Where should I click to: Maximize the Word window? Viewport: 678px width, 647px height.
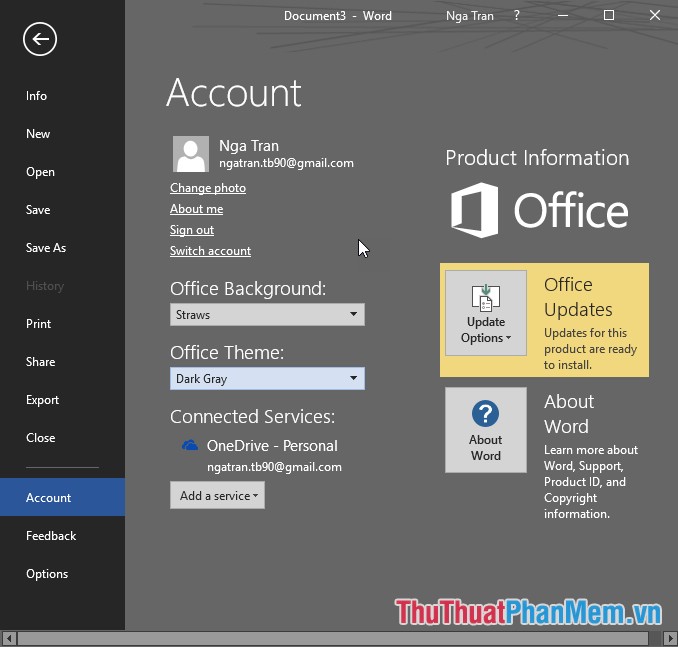(609, 16)
